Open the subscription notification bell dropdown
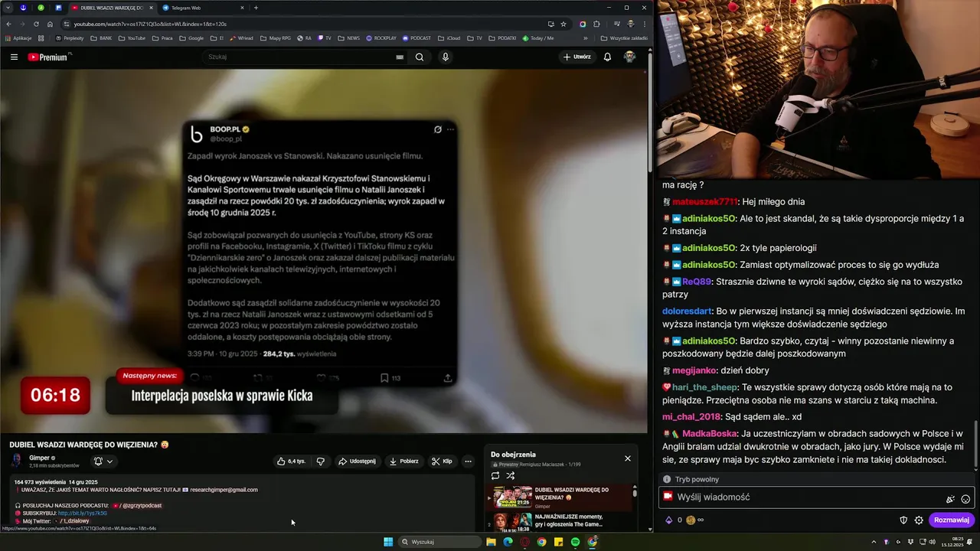 103,461
